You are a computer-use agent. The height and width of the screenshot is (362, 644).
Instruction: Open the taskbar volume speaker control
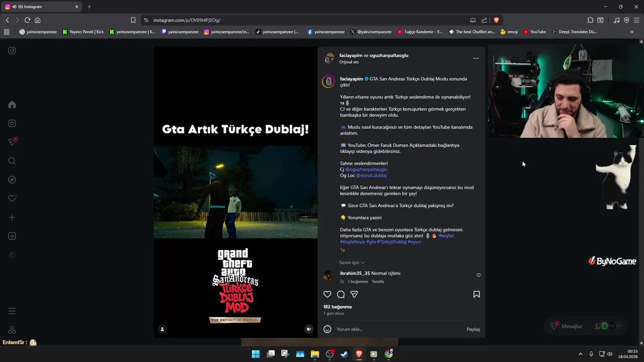pyautogui.click(x=610, y=354)
